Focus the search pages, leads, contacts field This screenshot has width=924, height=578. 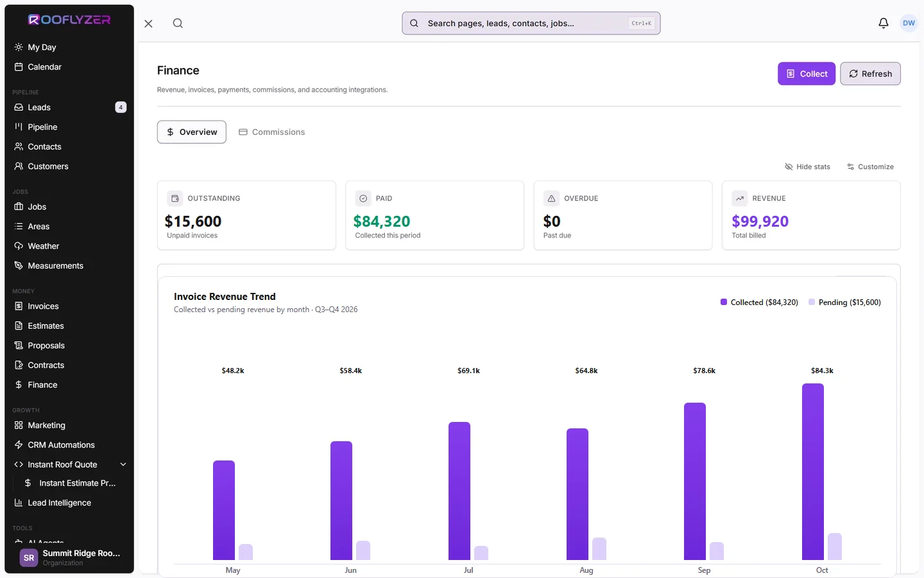531,23
